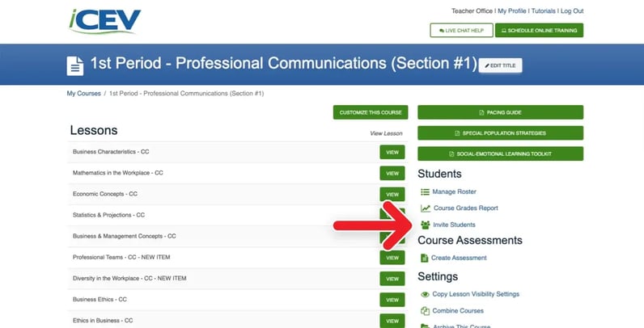Open the Manage Roster link
Image resolution: width=644 pixels, height=328 pixels.
coord(454,192)
